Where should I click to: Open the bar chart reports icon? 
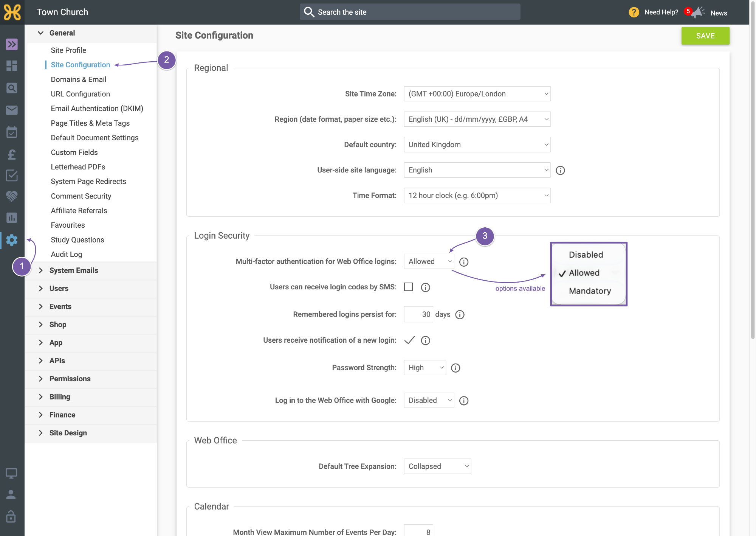(12, 218)
